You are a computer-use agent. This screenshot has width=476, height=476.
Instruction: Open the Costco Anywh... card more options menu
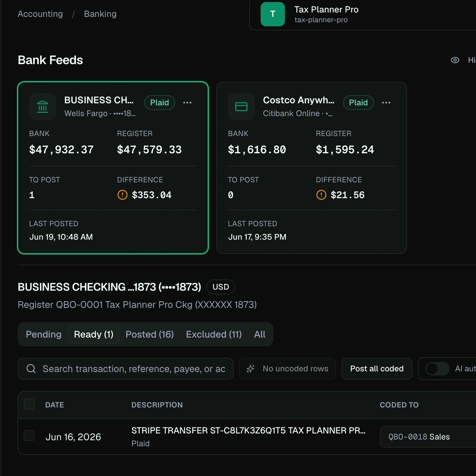(x=386, y=103)
